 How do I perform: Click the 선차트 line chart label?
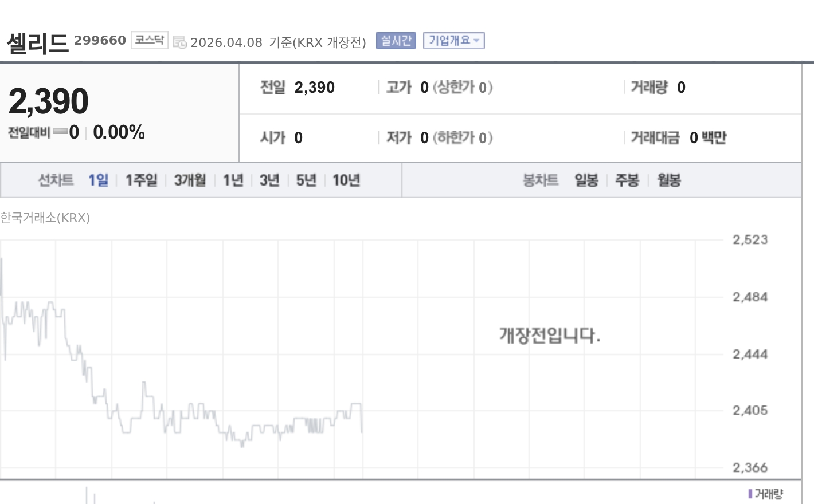pyautogui.click(x=56, y=180)
